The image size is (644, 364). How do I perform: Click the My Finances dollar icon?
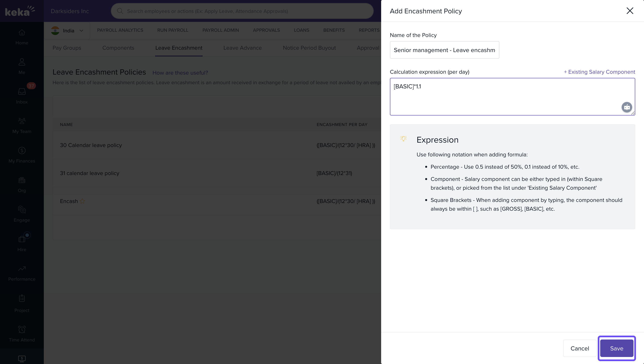22,150
